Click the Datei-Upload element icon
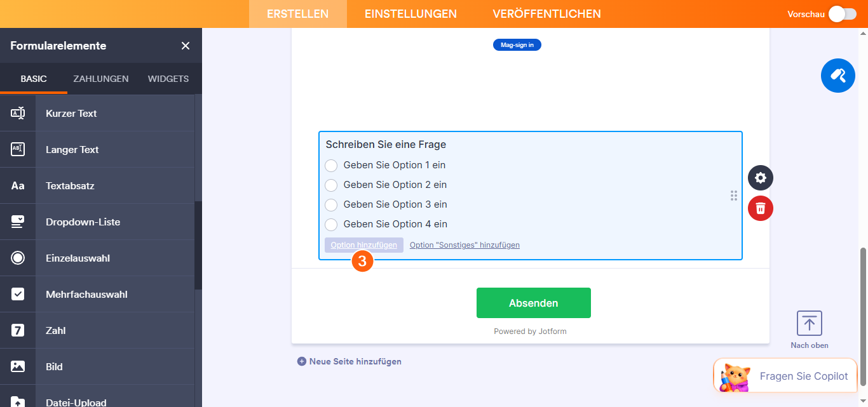Viewport: 868px width, 407px height. tap(17, 399)
